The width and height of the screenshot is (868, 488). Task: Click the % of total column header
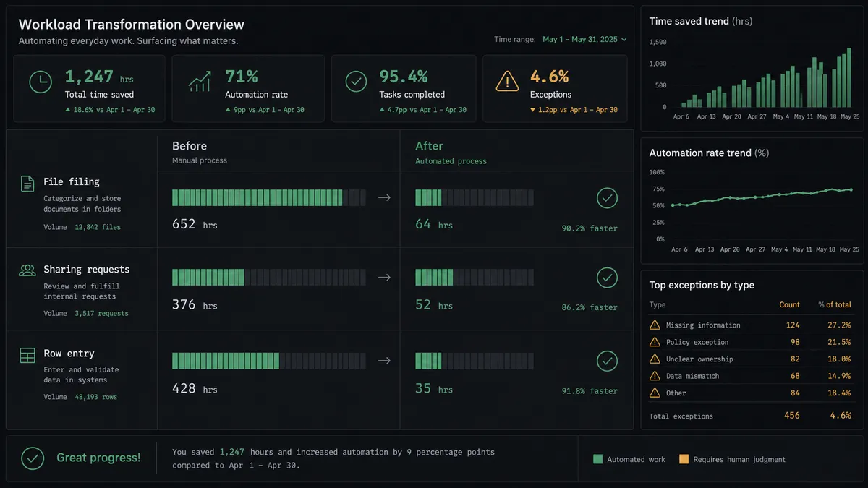point(835,304)
